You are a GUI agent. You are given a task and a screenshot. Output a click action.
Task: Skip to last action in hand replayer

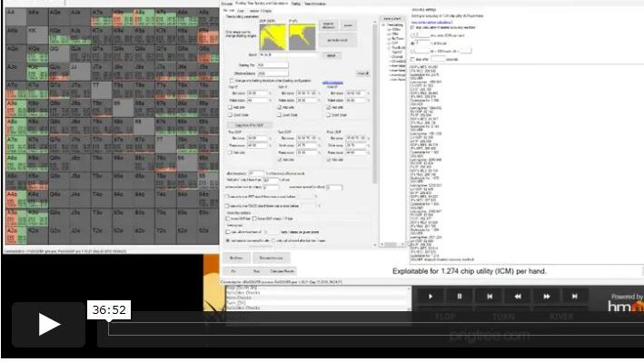[575, 297]
